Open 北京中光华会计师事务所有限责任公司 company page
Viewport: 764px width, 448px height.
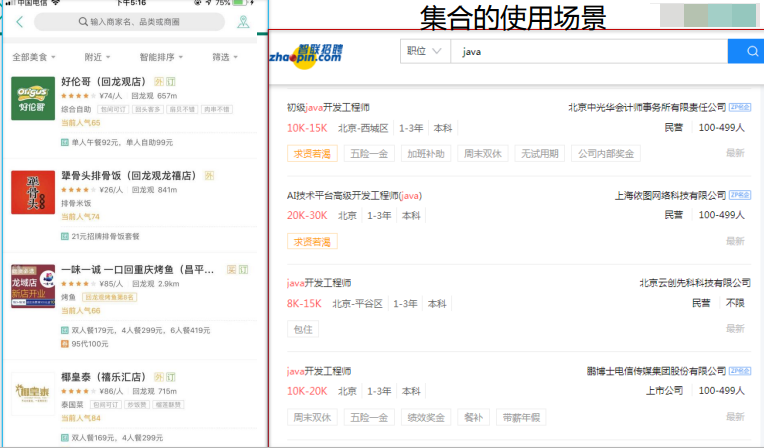click(x=647, y=107)
